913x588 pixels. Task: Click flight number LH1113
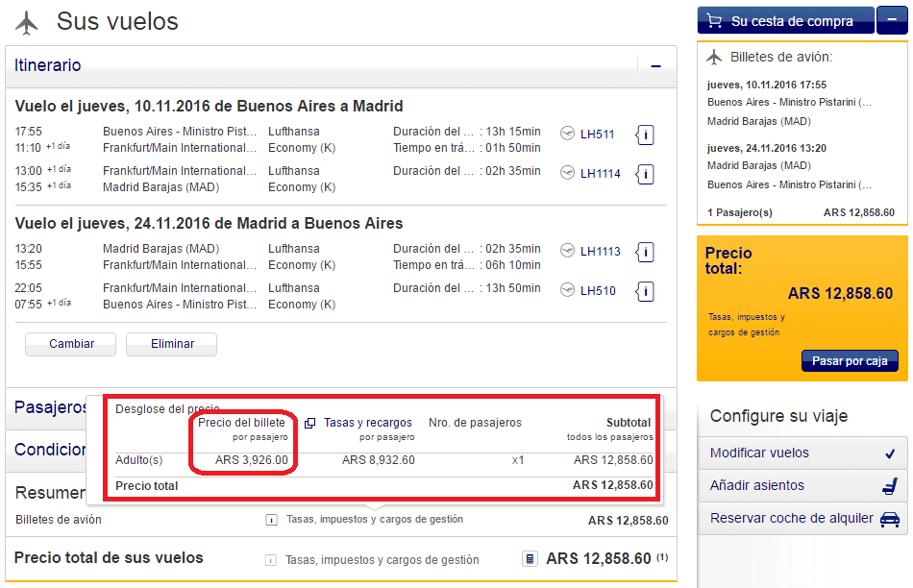click(601, 252)
